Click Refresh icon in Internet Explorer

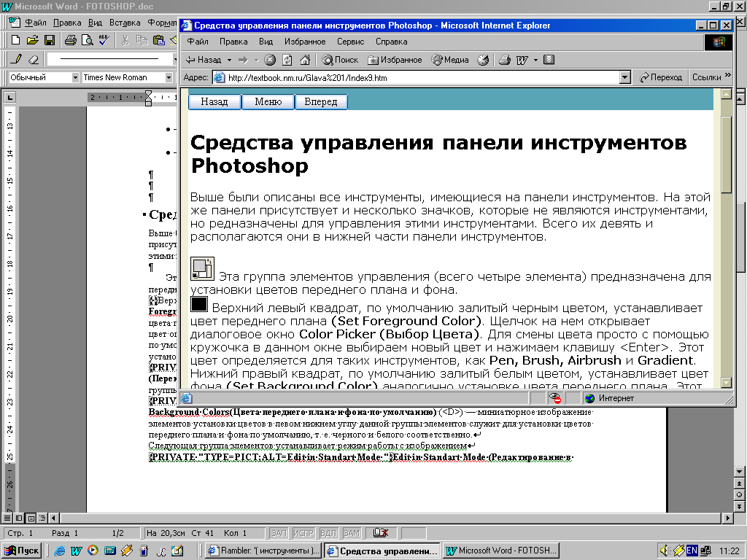coord(287,60)
